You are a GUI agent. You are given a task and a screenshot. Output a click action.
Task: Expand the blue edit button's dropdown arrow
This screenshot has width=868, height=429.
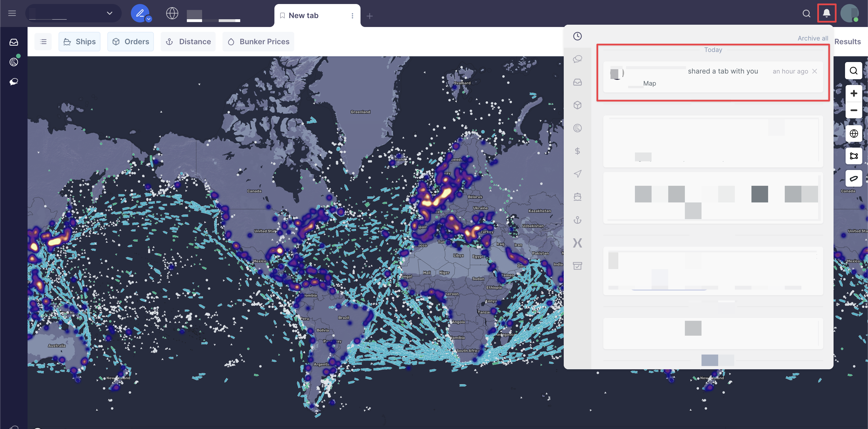click(149, 19)
